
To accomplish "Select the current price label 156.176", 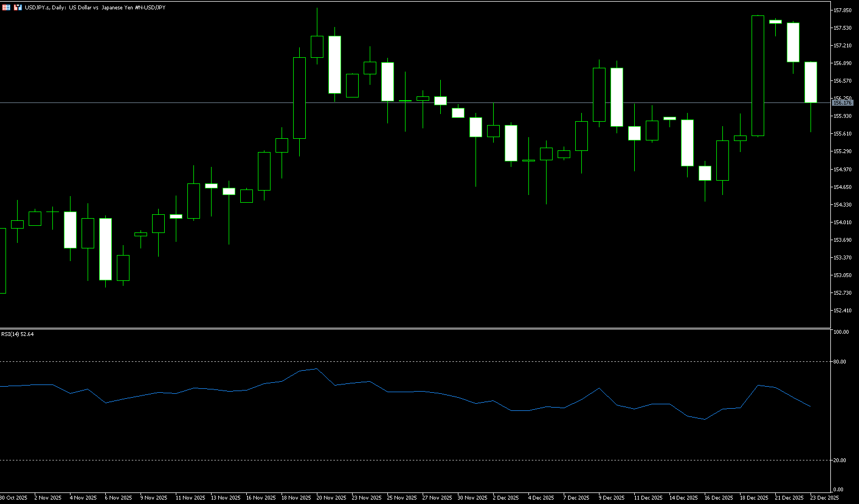I will tap(842, 103).
